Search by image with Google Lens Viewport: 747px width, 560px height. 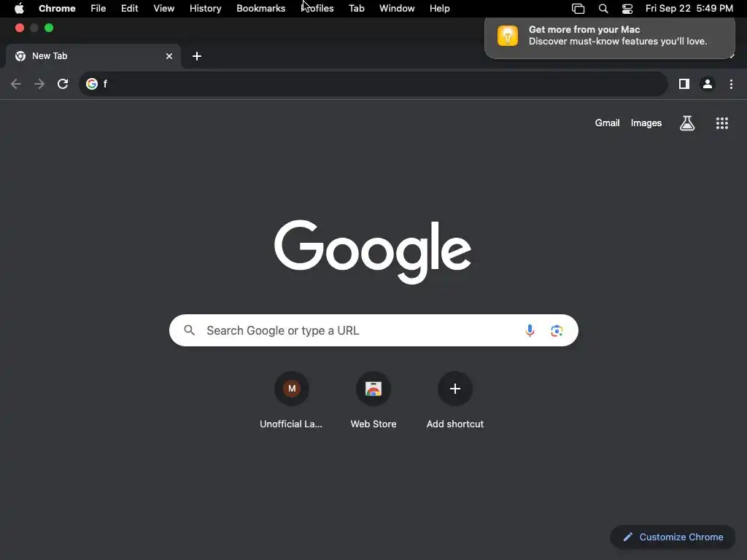(x=557, y=330)
